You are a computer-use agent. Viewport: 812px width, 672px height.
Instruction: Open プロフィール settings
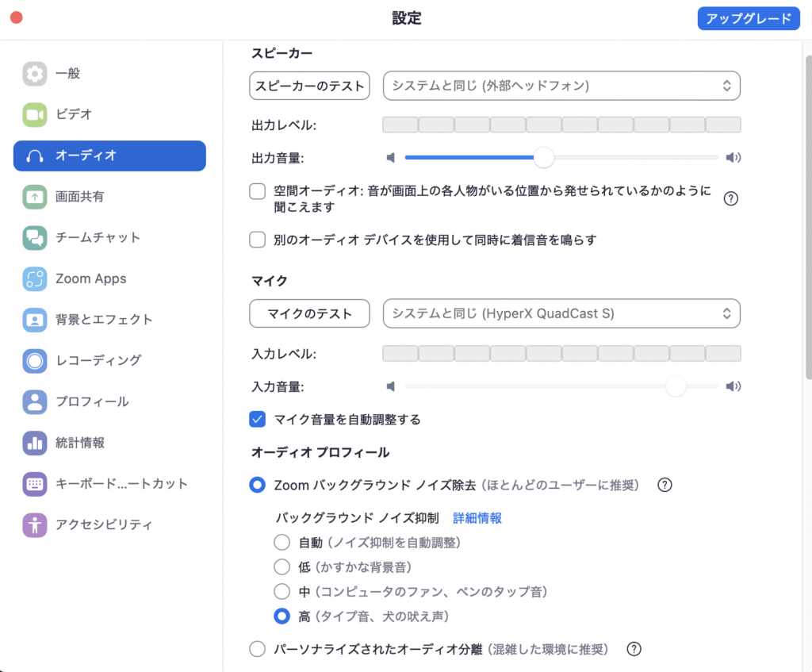coord(109,402)
